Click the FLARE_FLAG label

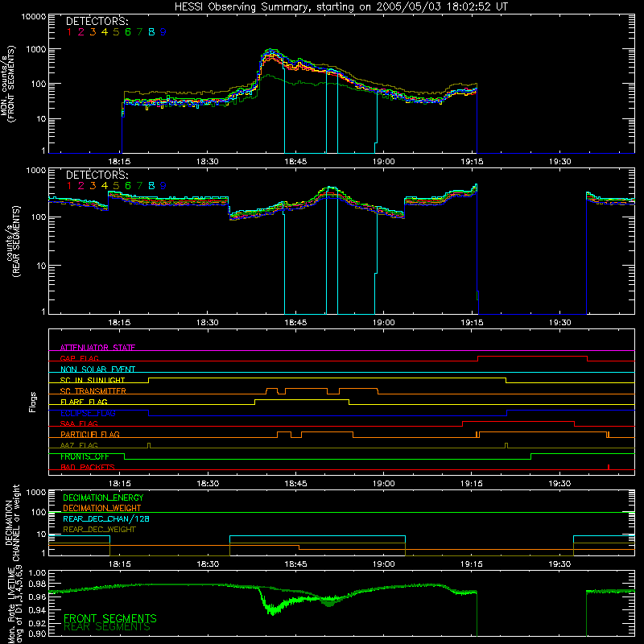coord(84,402)
